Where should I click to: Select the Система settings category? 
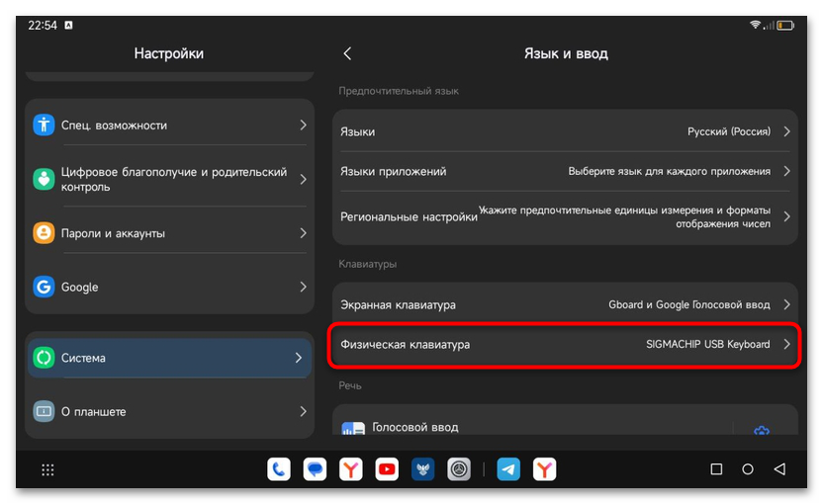click(169, 358)
